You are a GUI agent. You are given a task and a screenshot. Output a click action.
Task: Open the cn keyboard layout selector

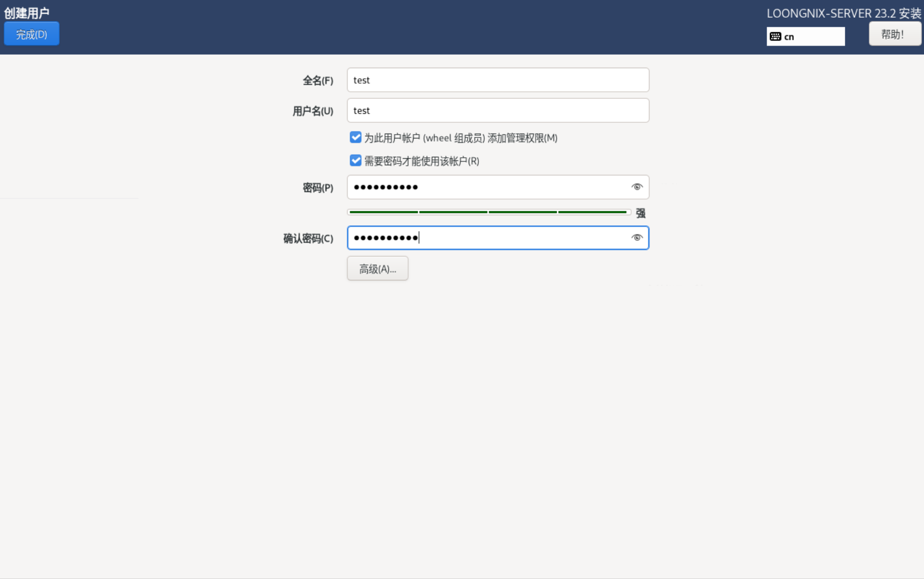tap(805, 36)
